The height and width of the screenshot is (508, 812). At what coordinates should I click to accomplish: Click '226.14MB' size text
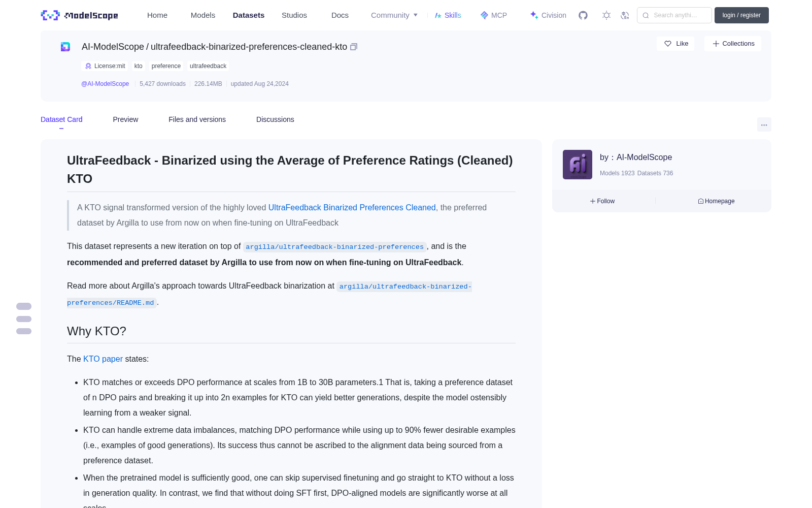(208, 84)
